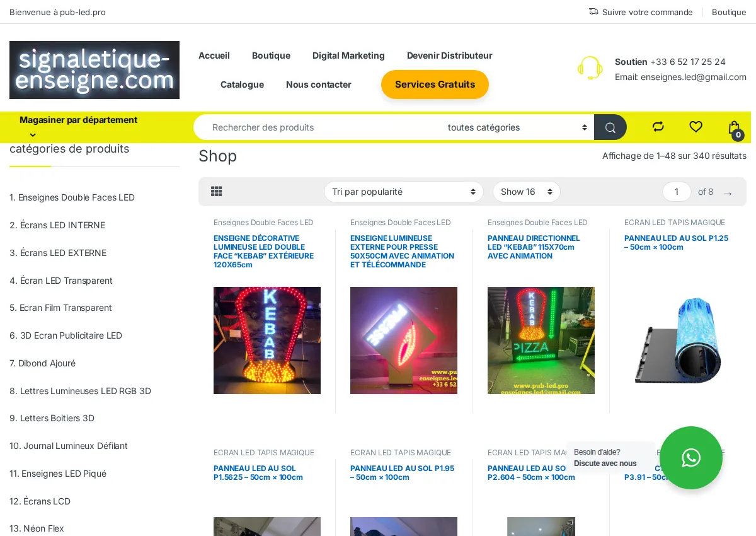
Task: Click ECRAN LED TAPIS MAGIQUE label above P1.95
Action: coord(401,453)
